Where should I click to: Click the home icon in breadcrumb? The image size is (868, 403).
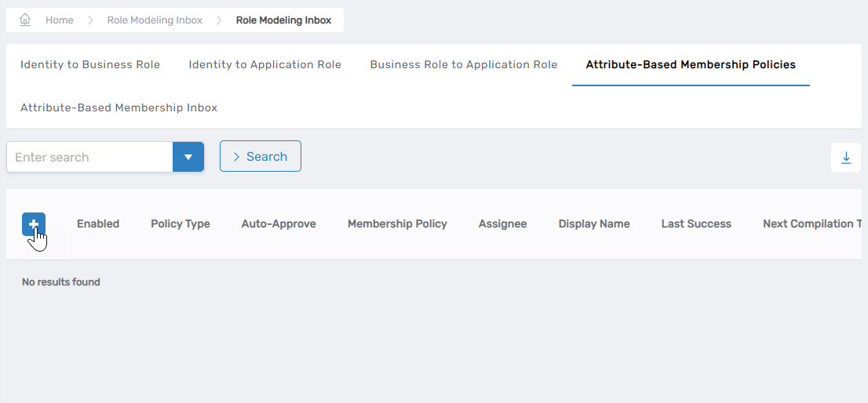[25, 20]
